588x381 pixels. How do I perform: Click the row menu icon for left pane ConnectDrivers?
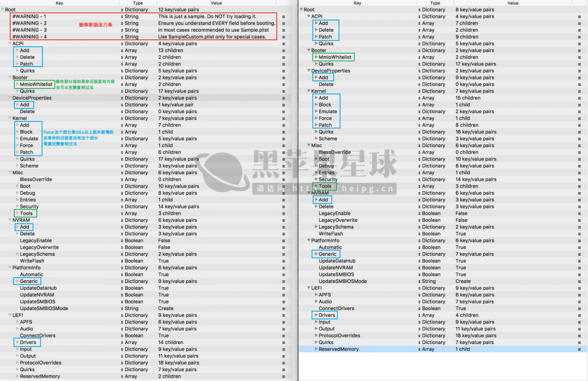pyautogui.click(x=283, y=336)
